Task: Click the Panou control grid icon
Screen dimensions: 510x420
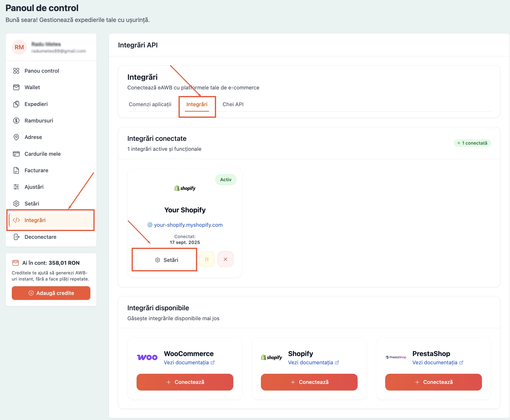Action: (16, 71)
